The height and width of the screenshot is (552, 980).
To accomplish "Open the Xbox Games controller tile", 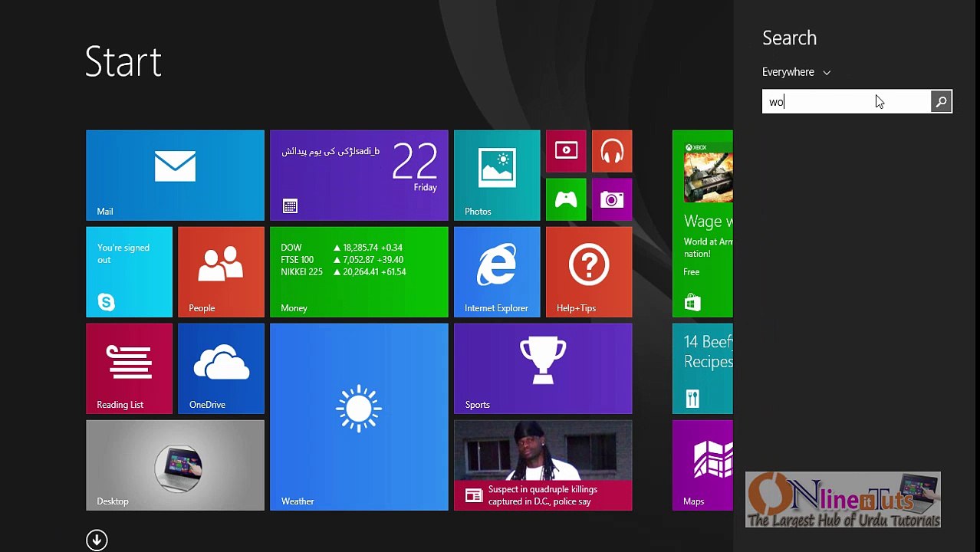I will tap(566, 199).
